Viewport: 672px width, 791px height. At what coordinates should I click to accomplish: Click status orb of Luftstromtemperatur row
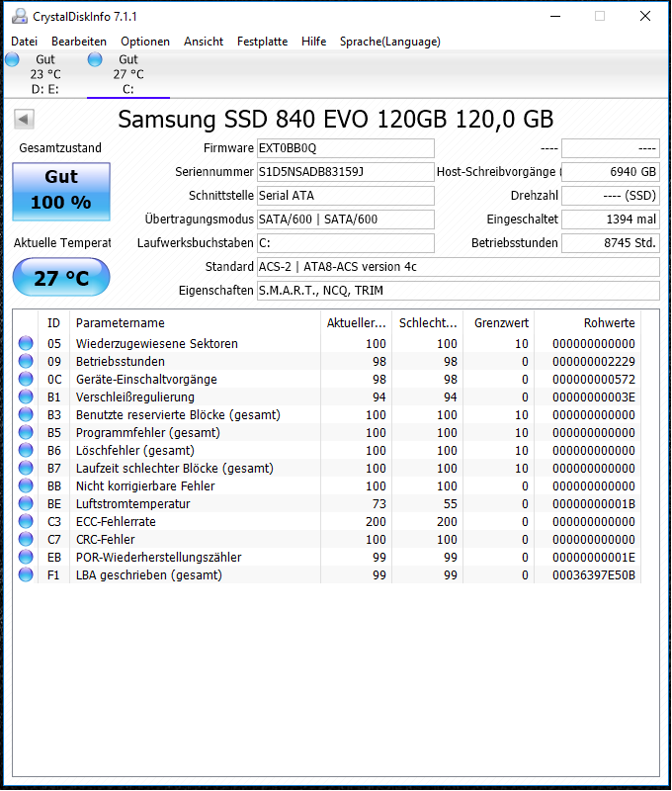[26, 503]
